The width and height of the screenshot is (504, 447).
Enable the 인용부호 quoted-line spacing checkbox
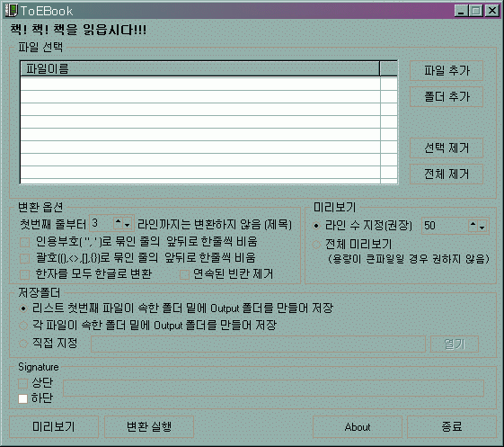pyautogui.click(x=25, y=242)
